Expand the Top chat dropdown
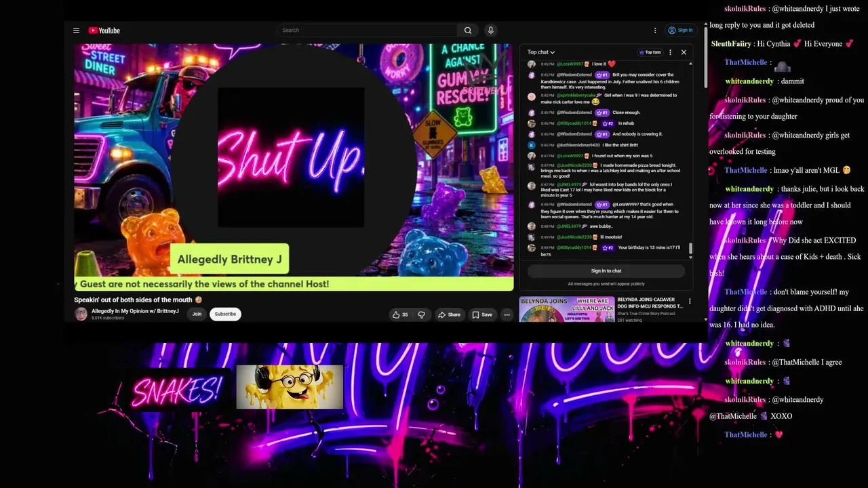Image resolution: width=868 pixels, height=488 pixels. coord(541,52)
